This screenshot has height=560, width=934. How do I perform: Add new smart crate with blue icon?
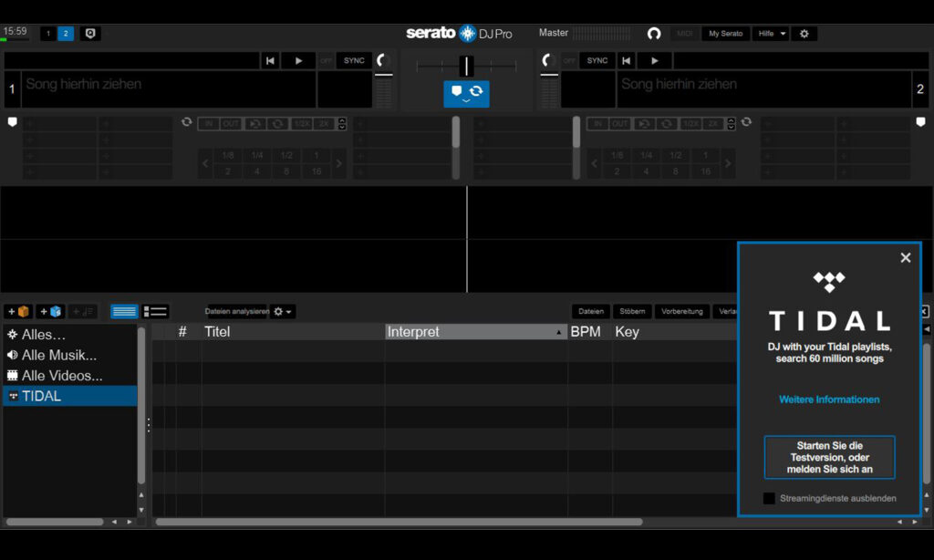pyautogui.click(x=51, y=311)
